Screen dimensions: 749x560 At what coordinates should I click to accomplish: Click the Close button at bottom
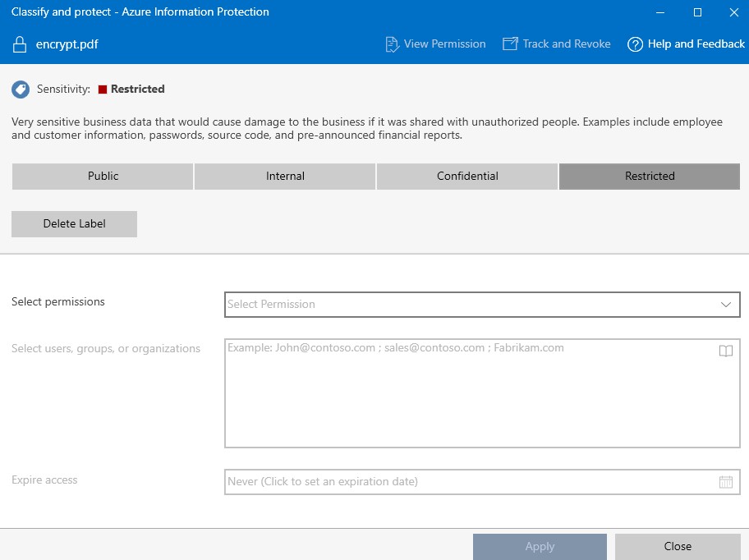point(678,547)
